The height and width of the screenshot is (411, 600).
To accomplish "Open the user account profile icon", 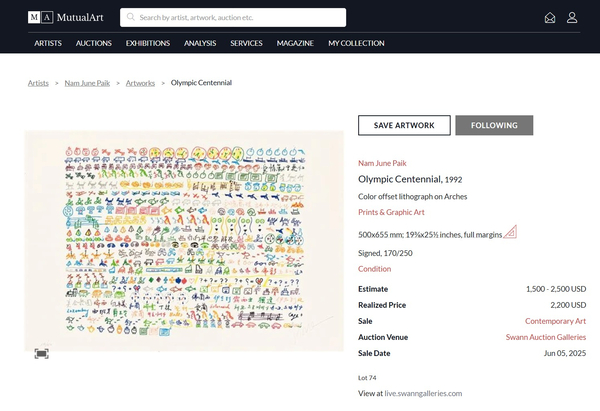I will click(x=572, y=17).
